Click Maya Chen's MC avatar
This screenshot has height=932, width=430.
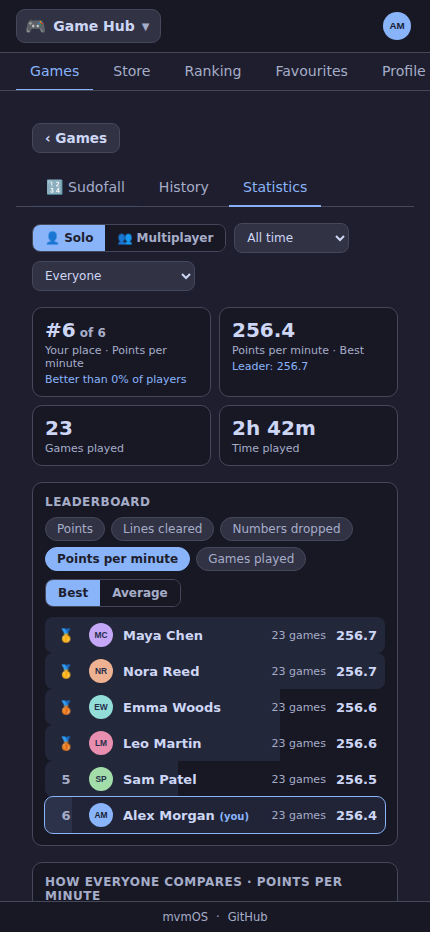point(101,635)
